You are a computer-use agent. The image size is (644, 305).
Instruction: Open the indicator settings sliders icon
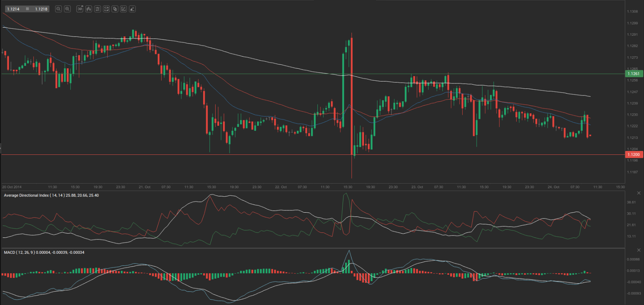97,9
